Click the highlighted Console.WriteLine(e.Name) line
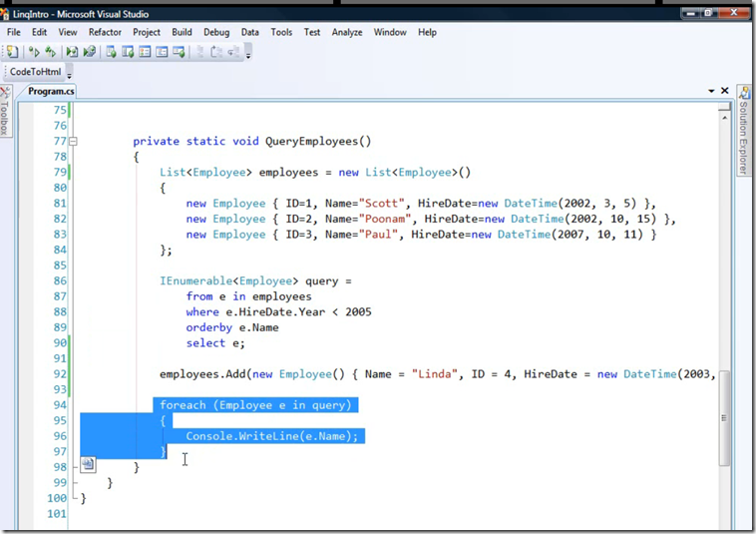This screenshot has height=534, width=756. pos(272,436)
